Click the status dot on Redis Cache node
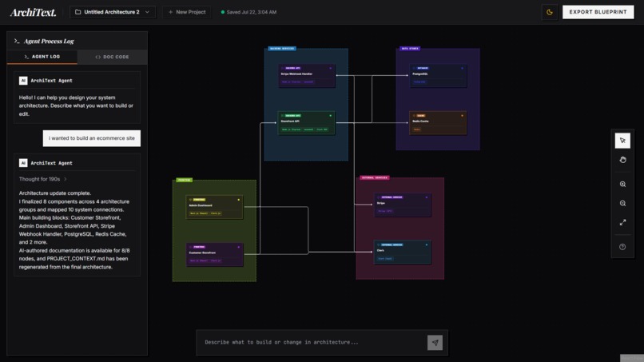Image resolution: width=644 pixels, height=362 pixels. pyautogui.click(x=462, y=115)
